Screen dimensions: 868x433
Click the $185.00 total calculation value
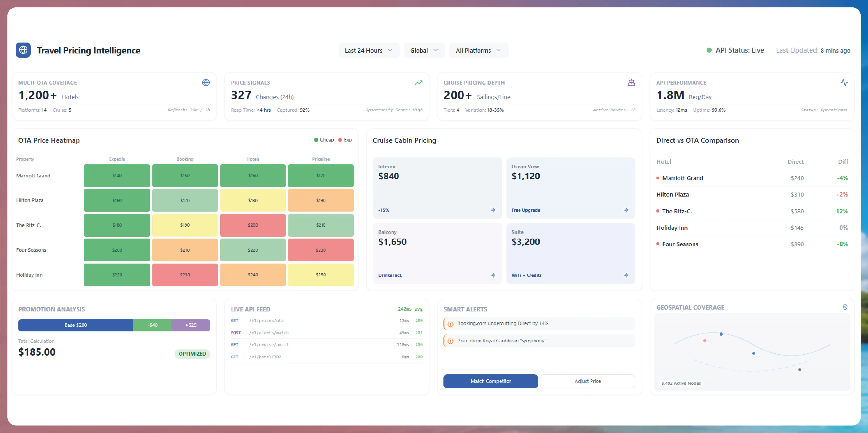click(x=37, y=352)
